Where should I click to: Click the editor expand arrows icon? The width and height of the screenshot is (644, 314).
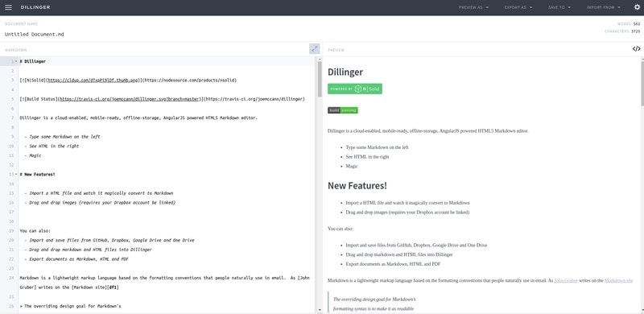(x=315, y=49)
